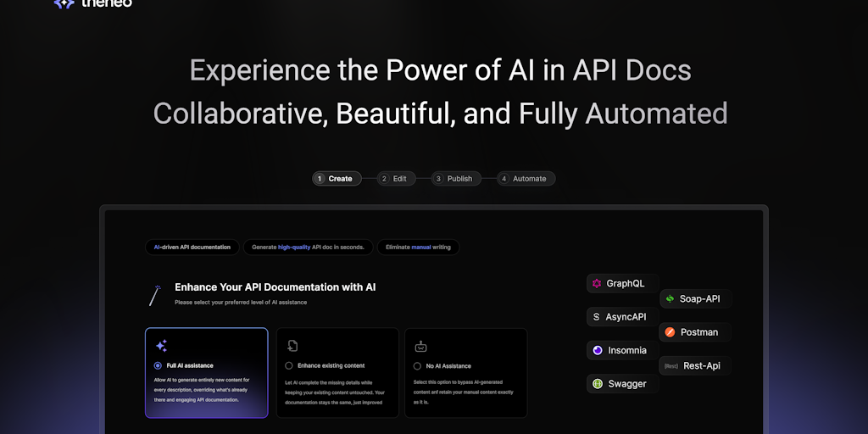Click 'Collaborative, Beautiful, and Fully Automated' line

(440, 114)
